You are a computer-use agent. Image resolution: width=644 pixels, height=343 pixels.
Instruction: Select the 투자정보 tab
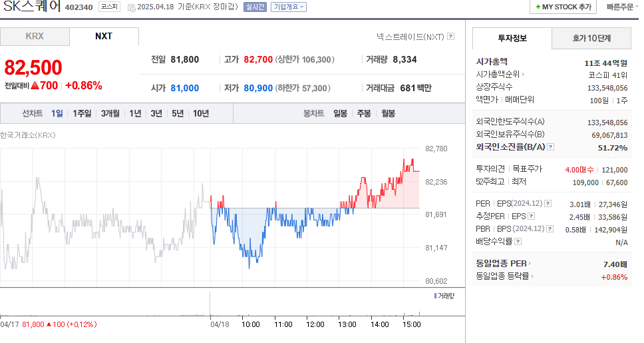[x=512, y=38]
